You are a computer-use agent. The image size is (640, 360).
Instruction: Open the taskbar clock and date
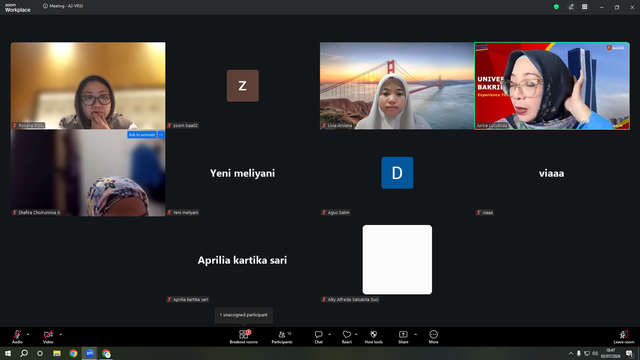point(611,353)
